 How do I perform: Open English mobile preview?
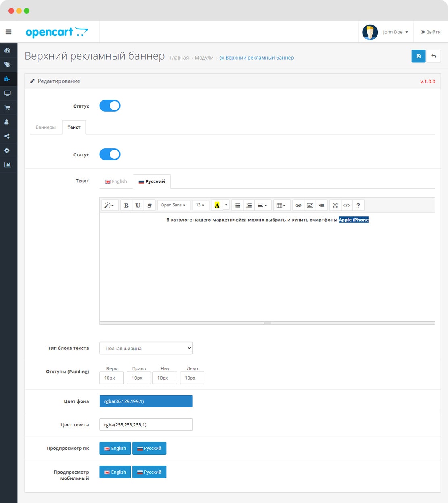coord(115,472)
